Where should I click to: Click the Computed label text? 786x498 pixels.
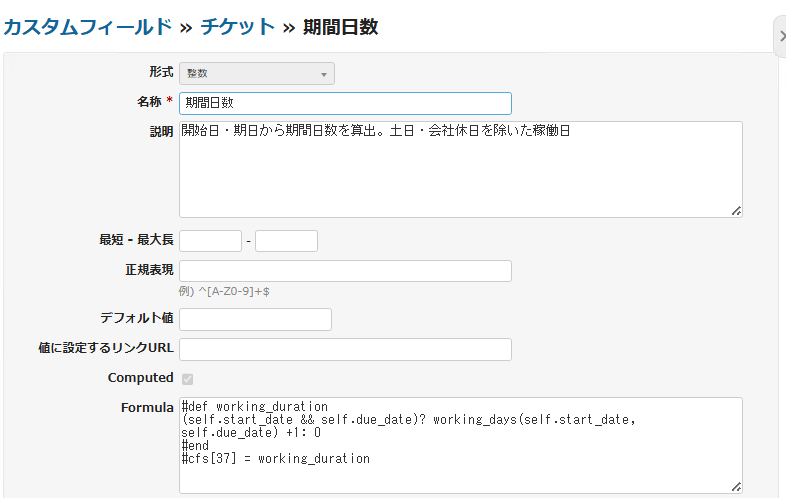pos(140,378)
